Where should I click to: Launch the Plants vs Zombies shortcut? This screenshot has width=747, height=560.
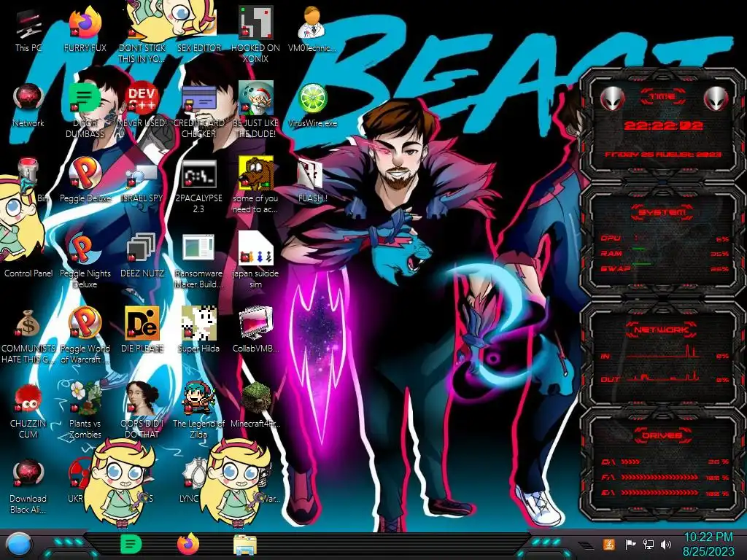85,399
